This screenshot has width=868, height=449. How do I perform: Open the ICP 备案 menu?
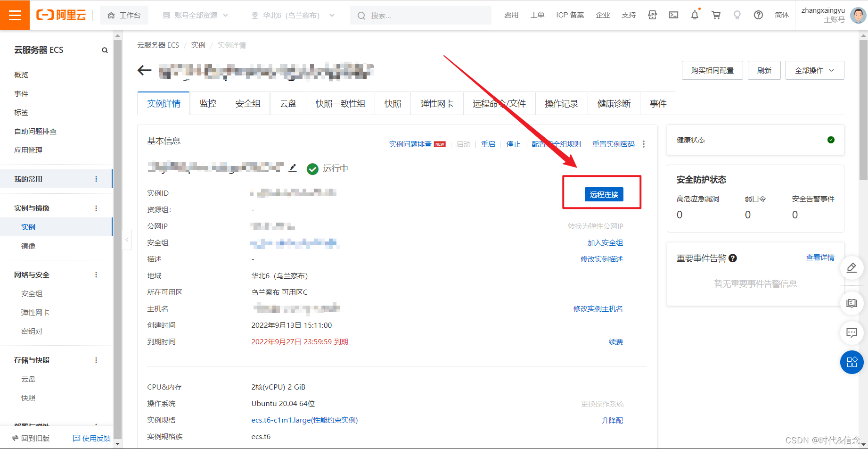tap(570, 15)
